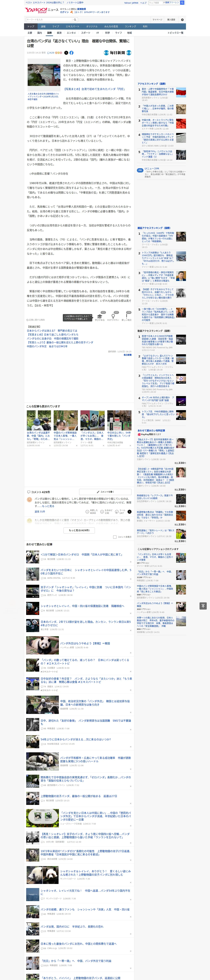Open the 速報 navigation tab

click(43, 27)
